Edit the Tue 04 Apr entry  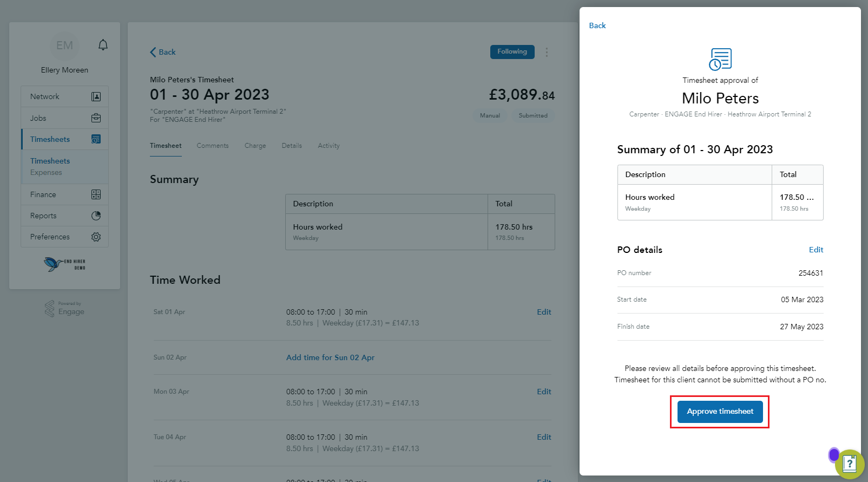pyautogui.click(x=544, y=437)
